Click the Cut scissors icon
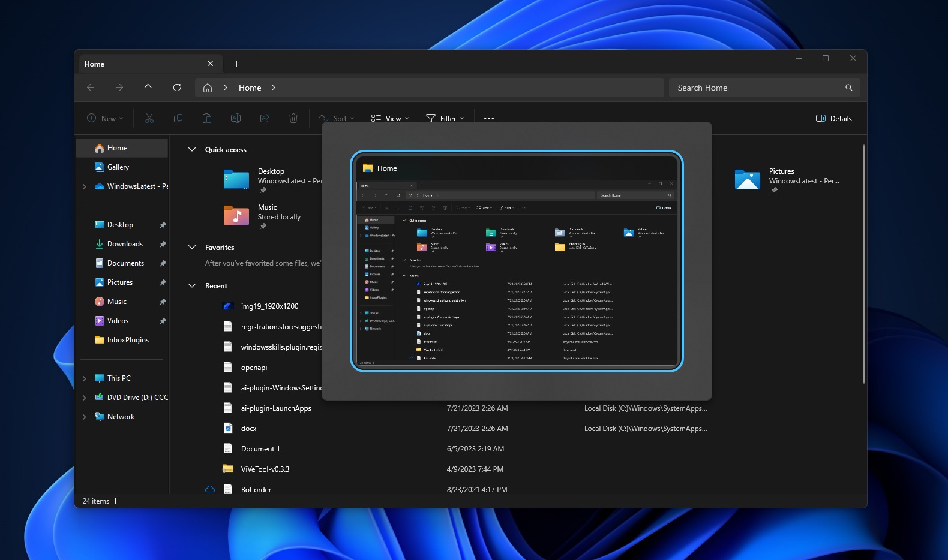948x560 pixels. (149, 118)
